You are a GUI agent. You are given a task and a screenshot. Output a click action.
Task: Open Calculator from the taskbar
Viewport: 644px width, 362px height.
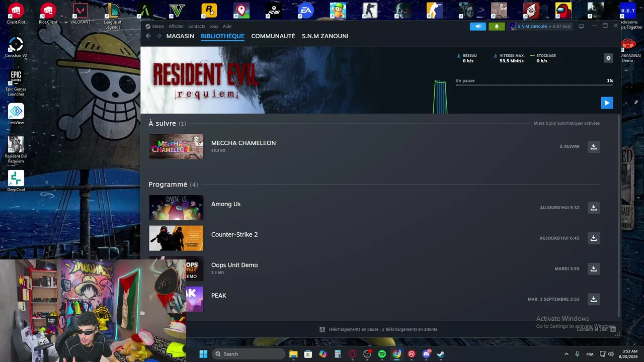(x=338, y=354)
